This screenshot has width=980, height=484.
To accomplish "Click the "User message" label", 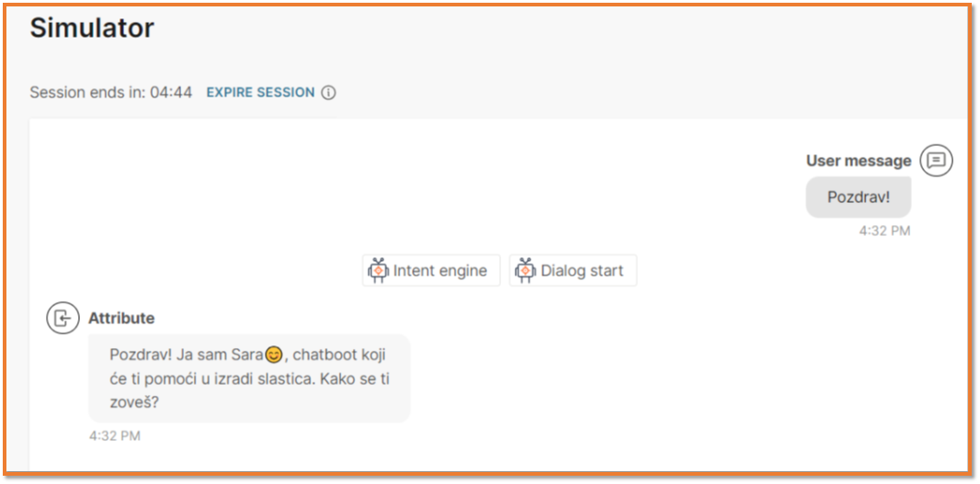I will (858, 161).
